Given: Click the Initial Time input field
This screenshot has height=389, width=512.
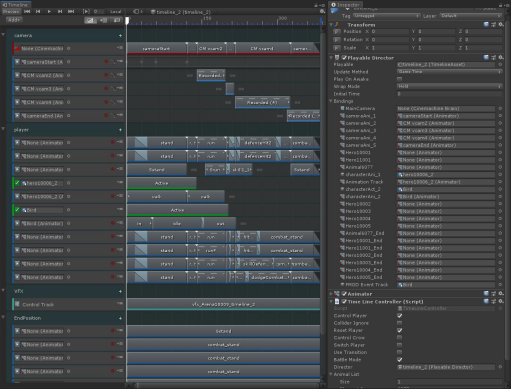Looking at the screenshot, I should pyautogui.click(x=449, y=94).
